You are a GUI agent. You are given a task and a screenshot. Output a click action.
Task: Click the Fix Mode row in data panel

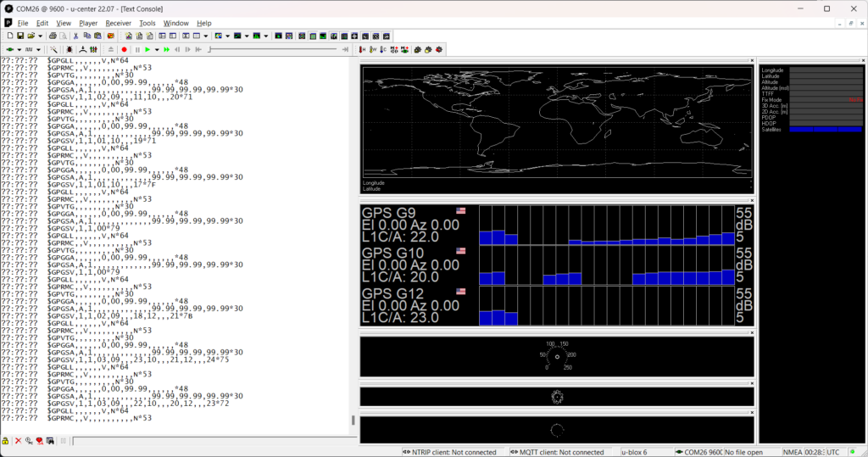click(811, 100)
